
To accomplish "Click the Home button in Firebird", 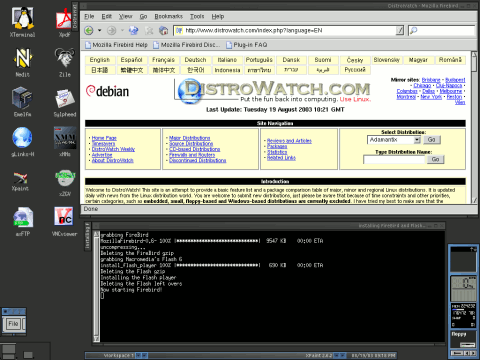I will [x=163, y=31].
